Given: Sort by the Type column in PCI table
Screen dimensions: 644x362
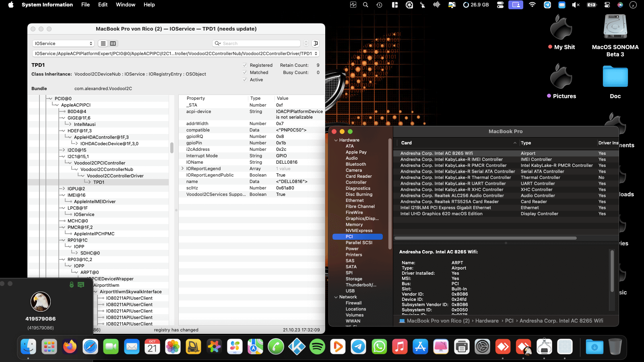Looking at the screenshot, I should click(x=558, y=143).
